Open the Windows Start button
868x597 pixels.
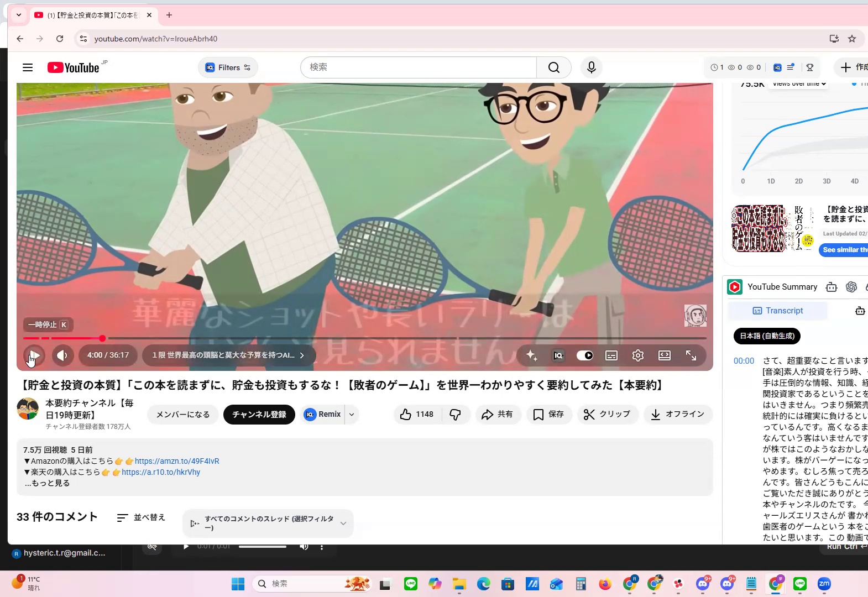(x=238, y=584)
